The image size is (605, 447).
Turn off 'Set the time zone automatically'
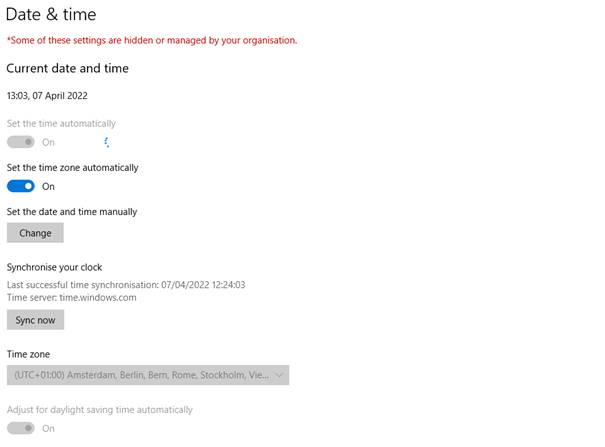[x=21, y=186]
